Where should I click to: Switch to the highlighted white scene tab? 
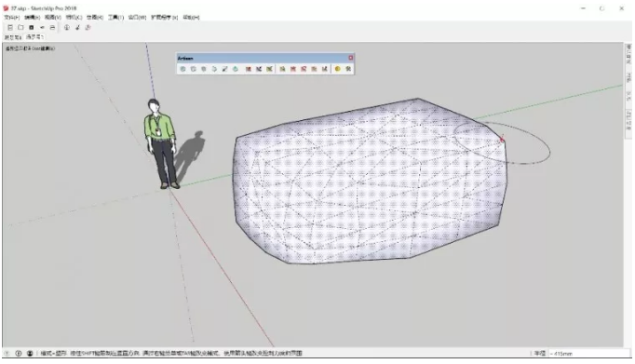(x=34, y=37)
